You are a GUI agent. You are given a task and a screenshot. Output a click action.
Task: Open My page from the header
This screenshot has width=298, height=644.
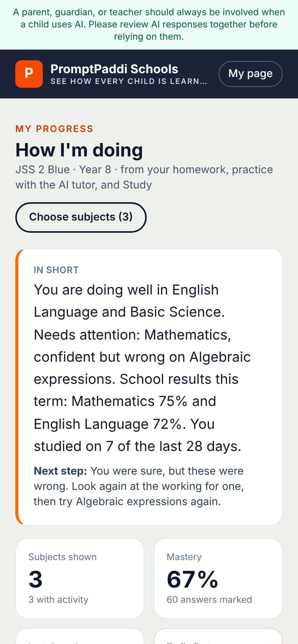pos(251,74)
